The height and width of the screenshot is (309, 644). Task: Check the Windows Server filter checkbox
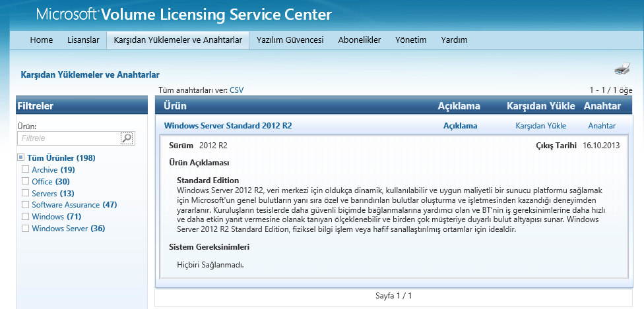pyautogui.click(x=25, y=229)
